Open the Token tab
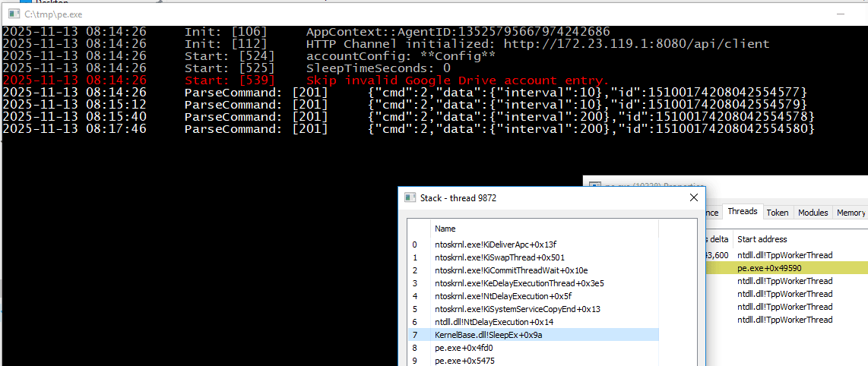The image size is (868, 366). tap(777, 213)
